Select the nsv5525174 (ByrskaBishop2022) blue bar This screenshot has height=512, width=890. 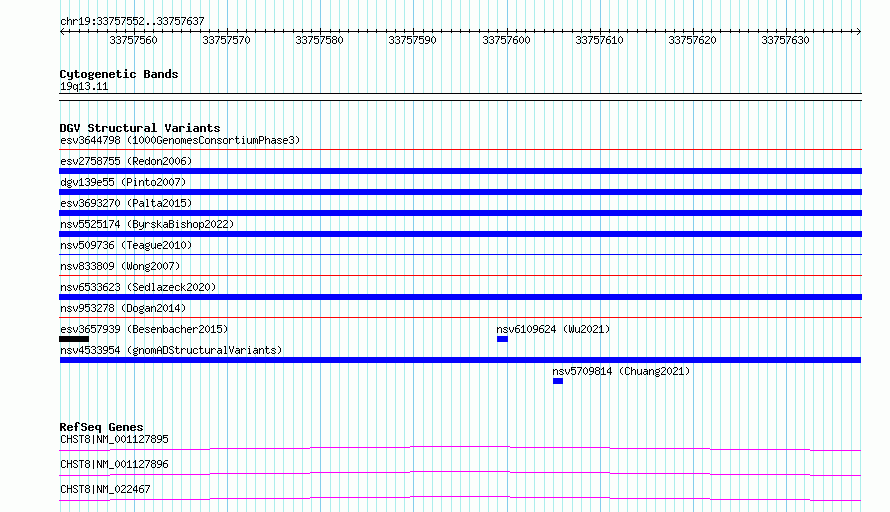[x=460, y=234]
